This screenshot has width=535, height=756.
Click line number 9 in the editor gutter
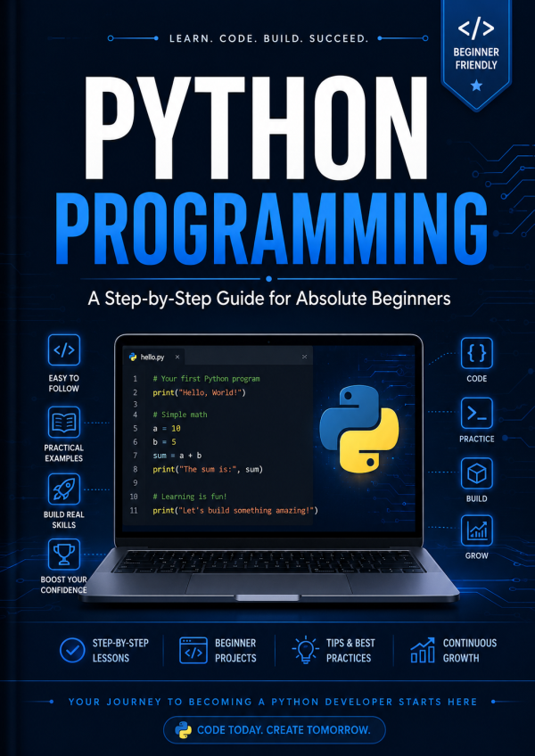(135, 482)
